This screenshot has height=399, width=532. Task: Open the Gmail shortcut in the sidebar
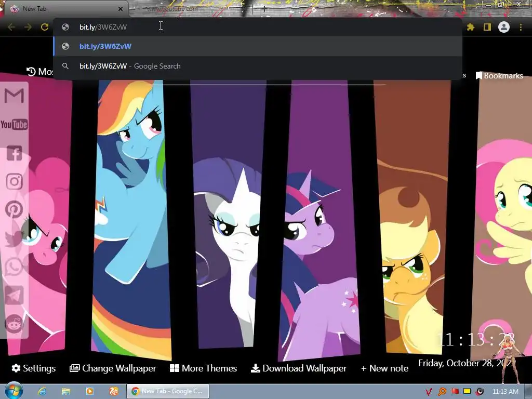pos(14,96)
